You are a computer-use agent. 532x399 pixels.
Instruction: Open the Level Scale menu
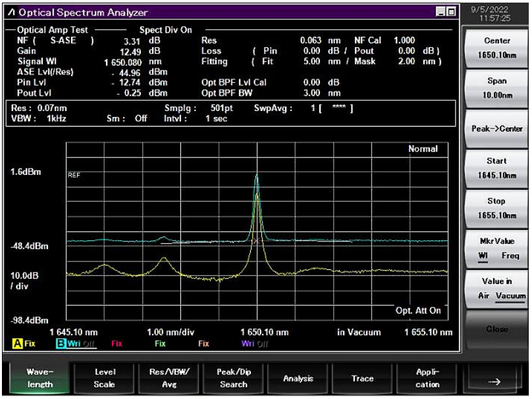pos(104,378)
